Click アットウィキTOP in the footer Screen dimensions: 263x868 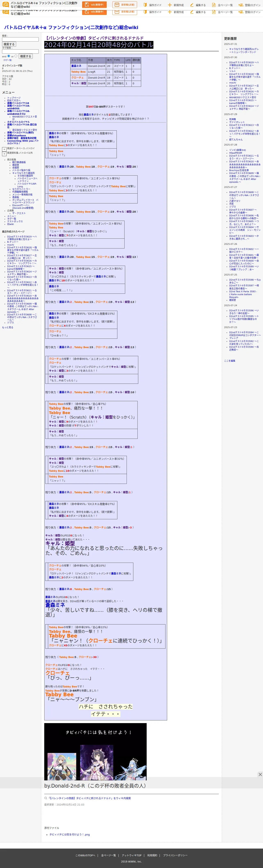(x=131, y=855)
